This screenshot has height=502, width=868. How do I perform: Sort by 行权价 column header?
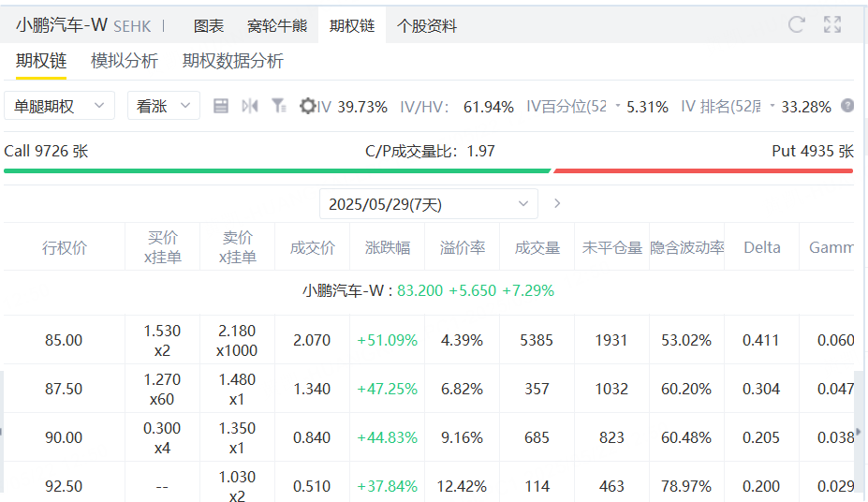pyautogui.click(x=65, y=247)
